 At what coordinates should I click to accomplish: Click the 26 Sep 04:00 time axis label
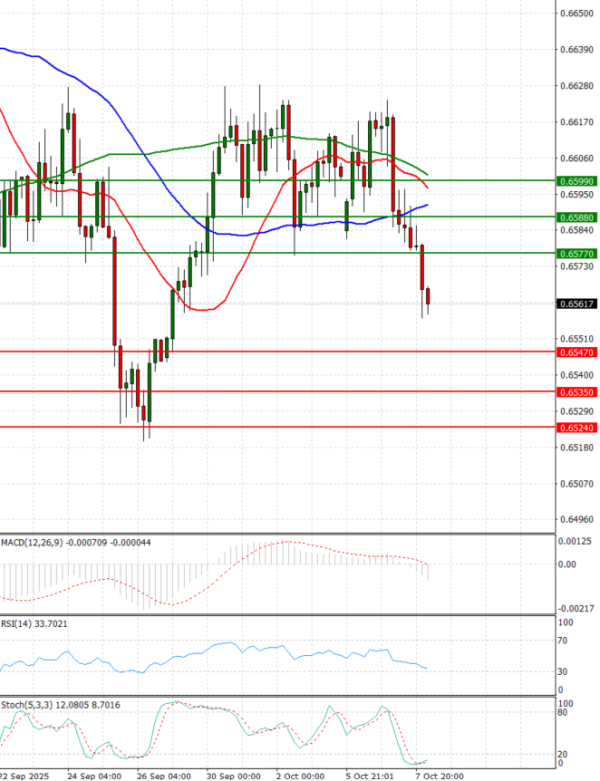(164, 774)
